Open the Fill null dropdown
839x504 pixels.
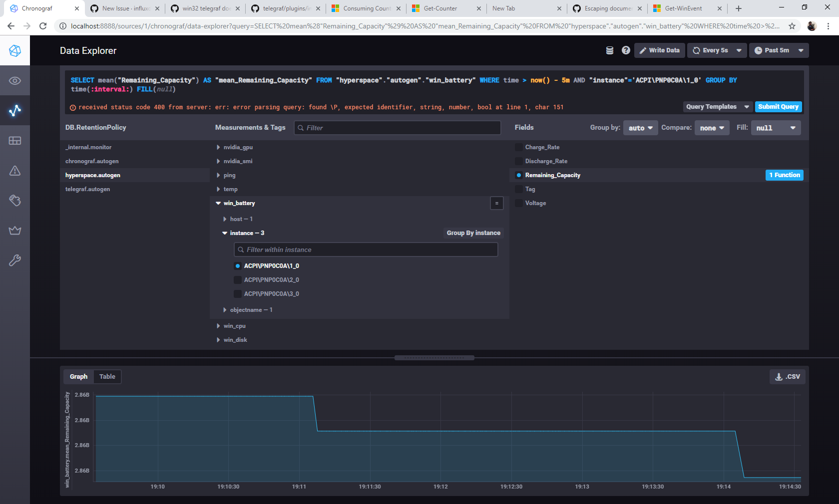click(x=776, y=128)
